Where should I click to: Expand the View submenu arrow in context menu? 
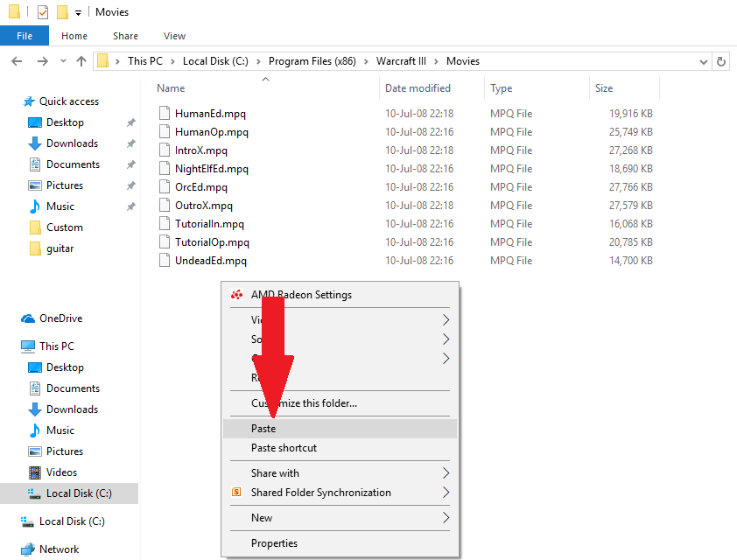point(446,320)
